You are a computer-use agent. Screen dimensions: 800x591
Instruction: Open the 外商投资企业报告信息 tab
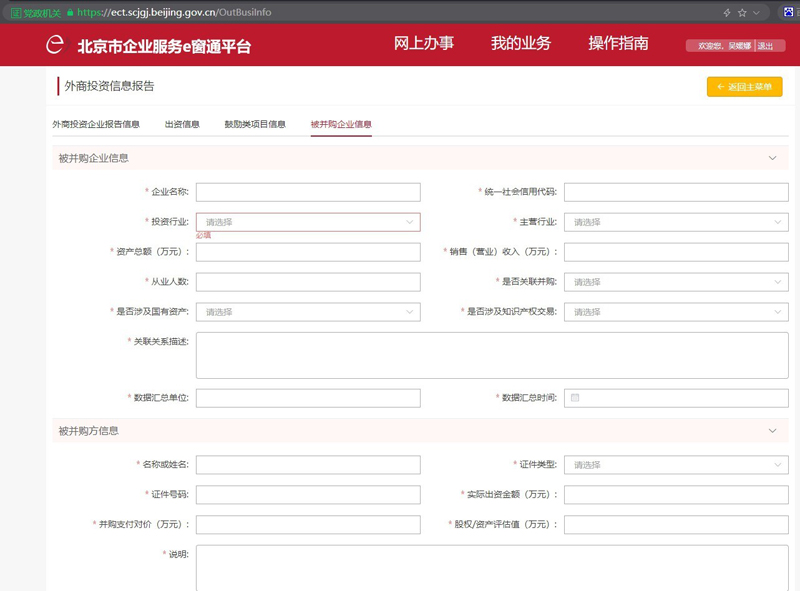(96, 125)
